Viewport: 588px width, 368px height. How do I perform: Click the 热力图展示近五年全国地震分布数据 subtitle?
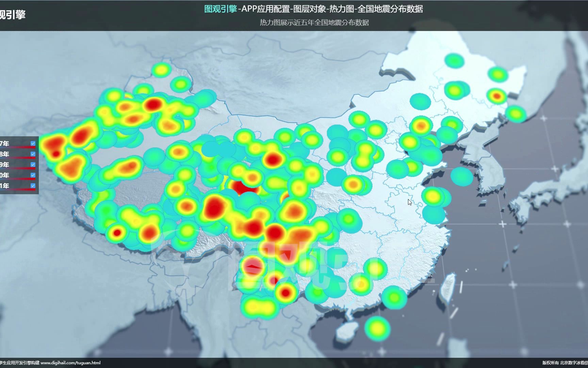315,23
